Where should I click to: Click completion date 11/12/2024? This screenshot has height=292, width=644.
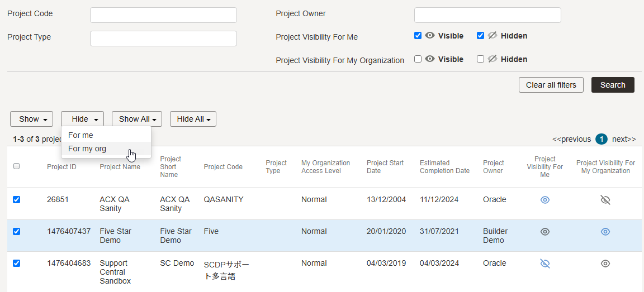click(439, 200)
